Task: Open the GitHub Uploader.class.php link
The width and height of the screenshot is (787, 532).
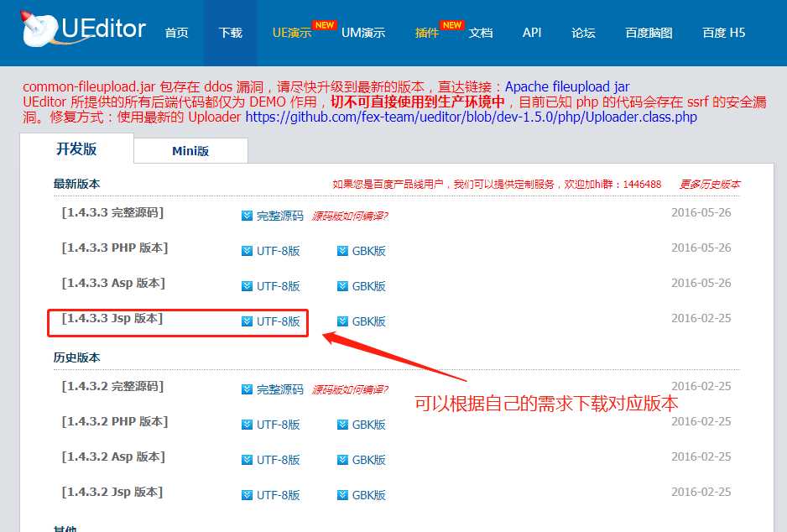Action: coord(471,117)
